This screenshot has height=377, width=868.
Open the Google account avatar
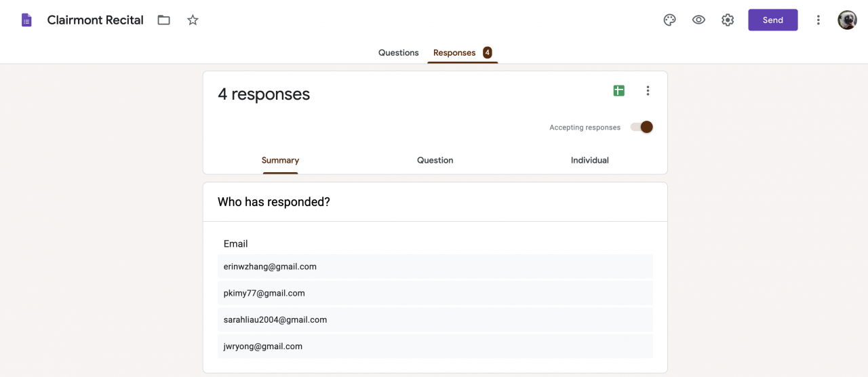847,20
